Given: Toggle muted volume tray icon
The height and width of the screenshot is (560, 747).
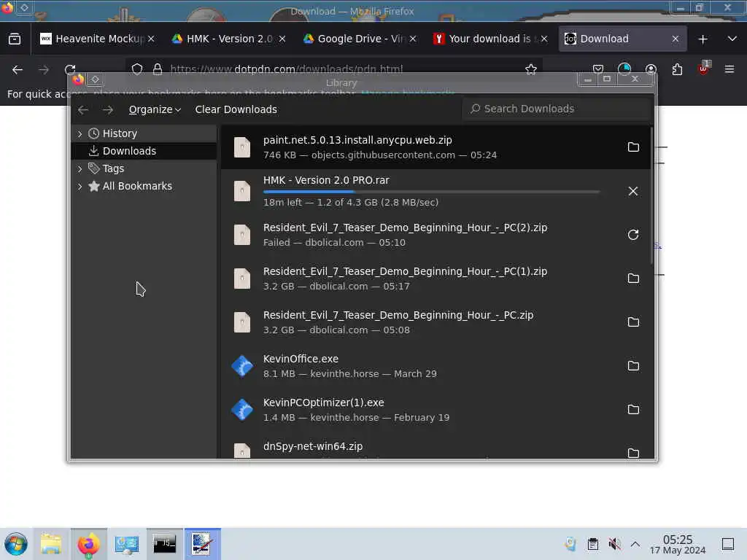Looking at the screenshot, I should [614, 544].
